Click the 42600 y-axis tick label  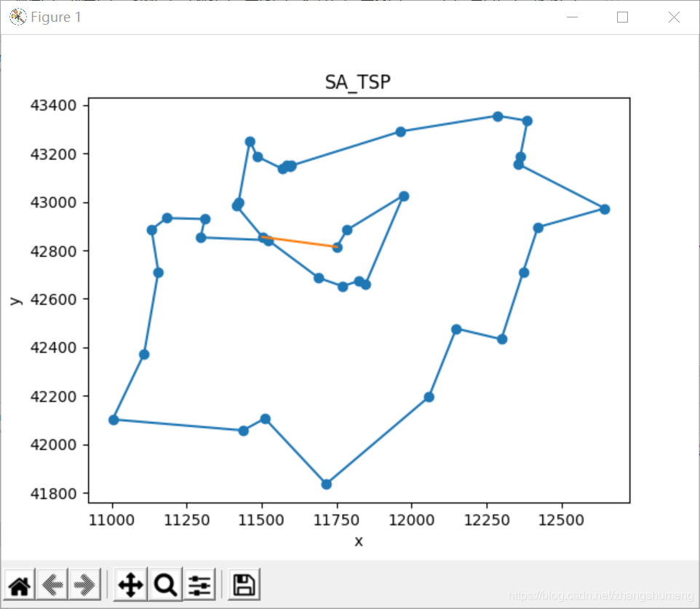tap(53, 299)
